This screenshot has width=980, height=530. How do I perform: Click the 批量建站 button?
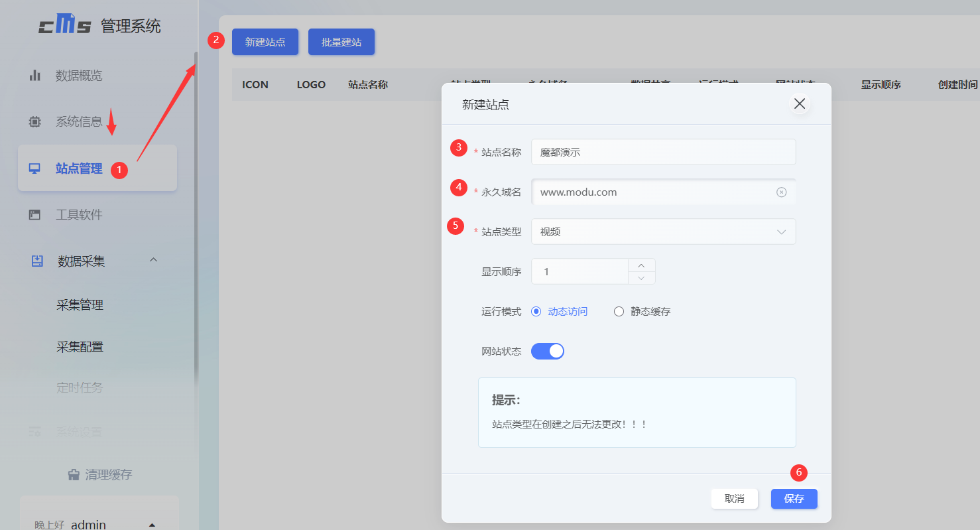point(341,41)
